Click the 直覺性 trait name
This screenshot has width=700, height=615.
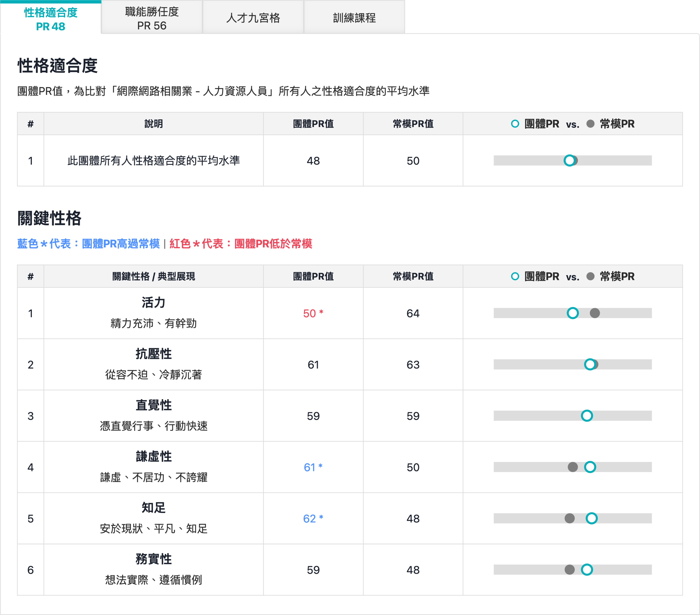click(x=153, y=405)
